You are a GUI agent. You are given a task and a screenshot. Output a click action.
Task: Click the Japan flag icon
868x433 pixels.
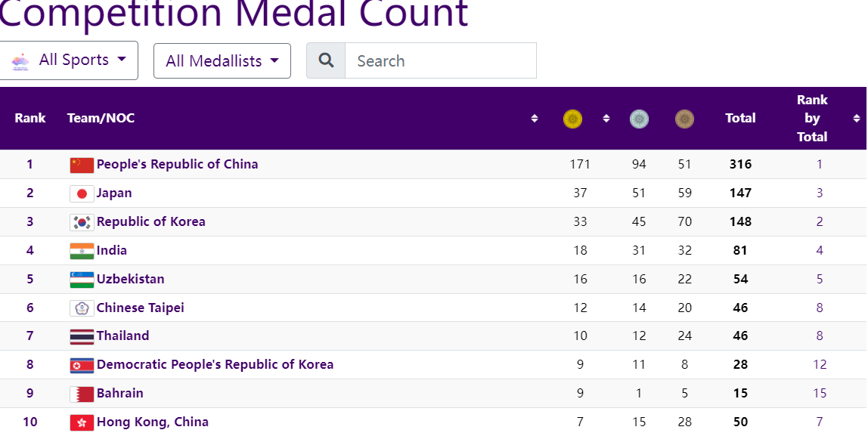click(82, 193)
